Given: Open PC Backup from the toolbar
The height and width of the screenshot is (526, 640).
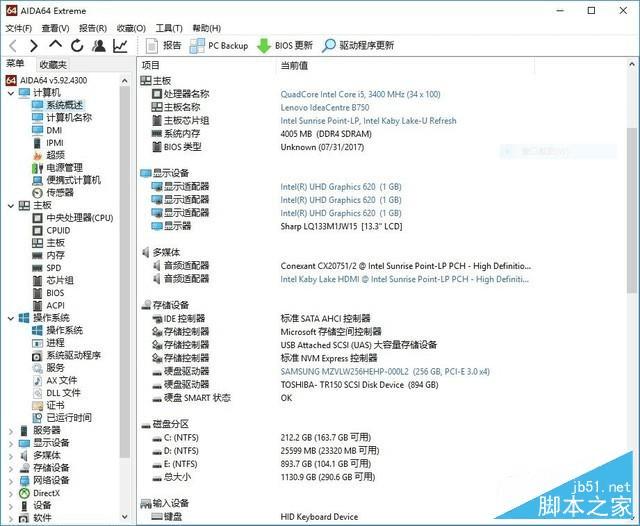Looking at the screenshot, I should pos(219,45).
